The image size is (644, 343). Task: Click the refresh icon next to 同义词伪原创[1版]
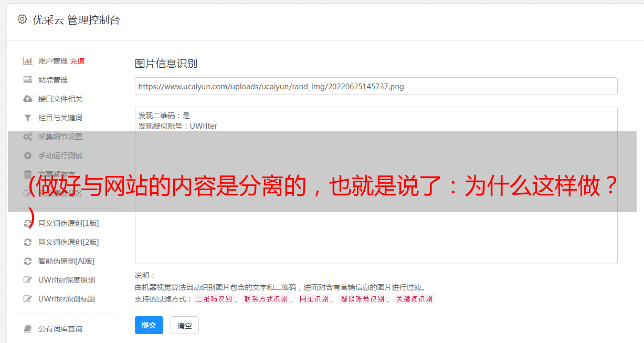pos(28,223)
